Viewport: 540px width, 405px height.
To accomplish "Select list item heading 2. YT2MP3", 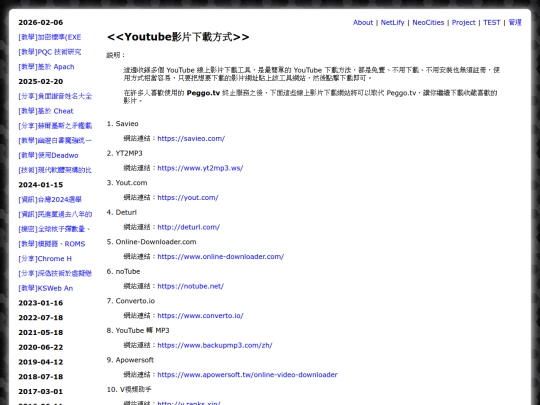I will [x=124, y=153].
